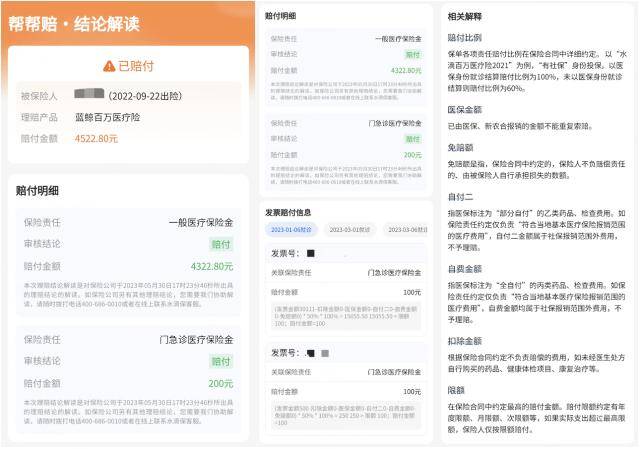Click the 医保金额 explanation heading
Viewport: 640px width, 449px height.
(463, 108)
